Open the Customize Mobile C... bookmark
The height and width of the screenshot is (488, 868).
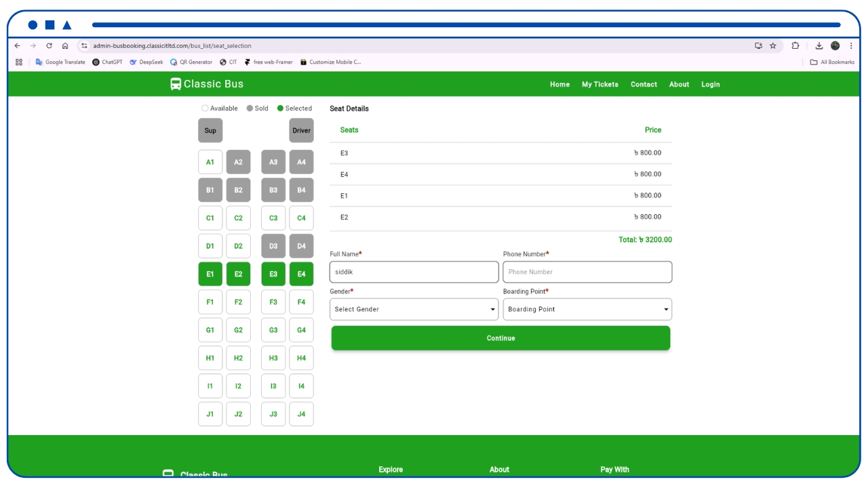click(330, 62)
